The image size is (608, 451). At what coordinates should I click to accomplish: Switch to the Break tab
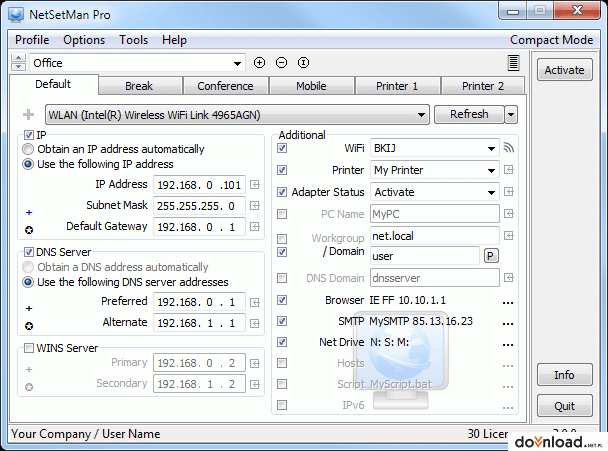(x=139, y=86)
